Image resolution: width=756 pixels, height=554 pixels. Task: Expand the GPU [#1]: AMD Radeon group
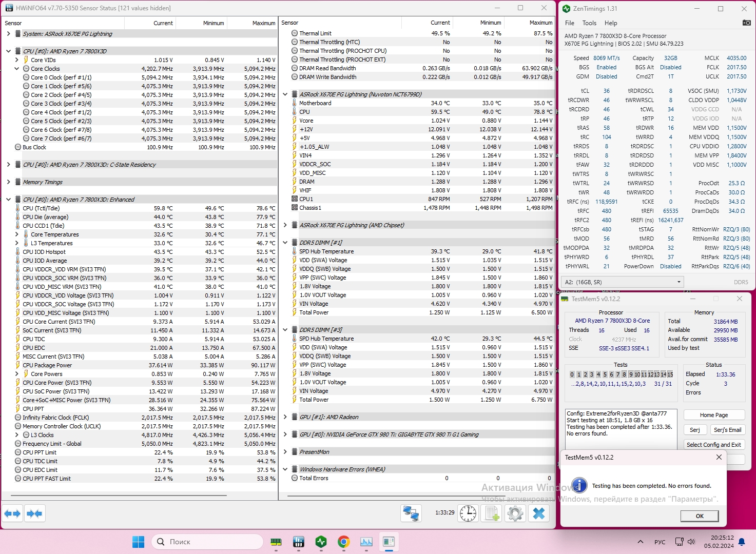coord(285,417)
